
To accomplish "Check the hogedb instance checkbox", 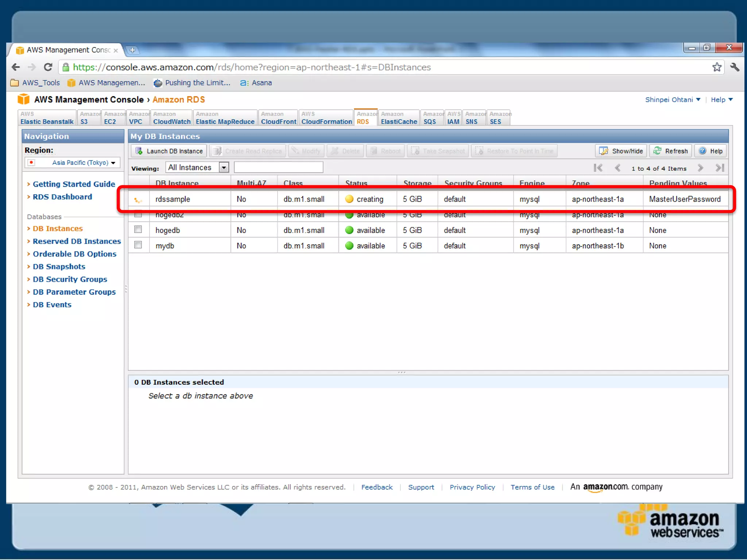I will pos(138,229).
